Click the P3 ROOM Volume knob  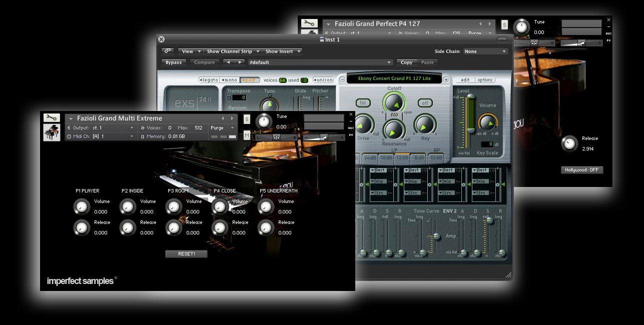[x=173, y=206]
